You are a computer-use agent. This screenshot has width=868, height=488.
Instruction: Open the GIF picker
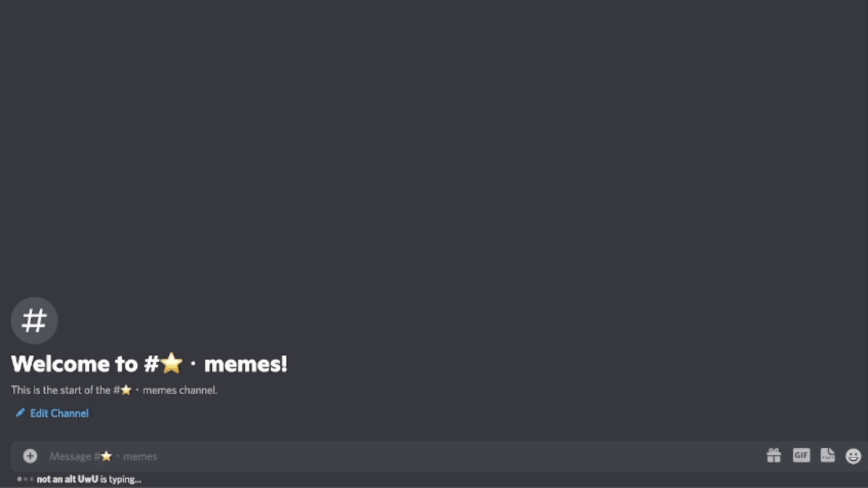[801, 455]
